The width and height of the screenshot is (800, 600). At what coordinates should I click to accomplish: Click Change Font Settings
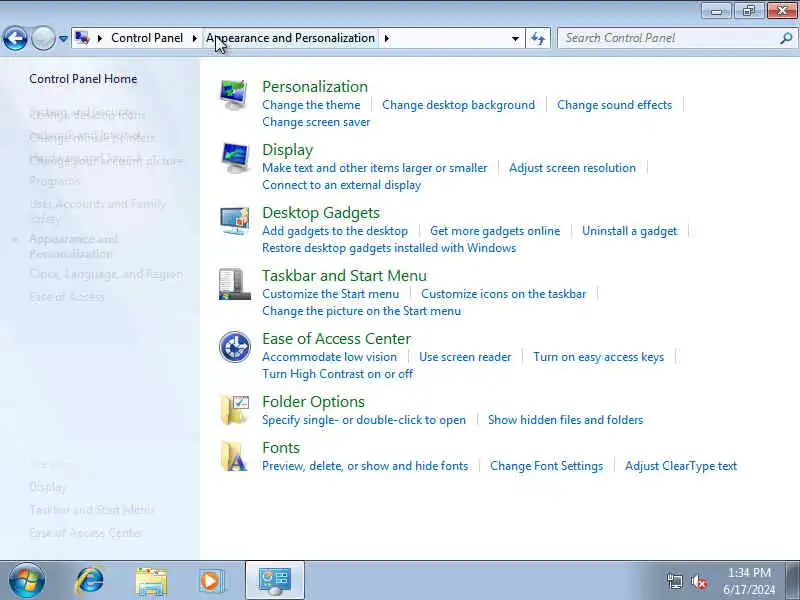(x=546, y=466)
